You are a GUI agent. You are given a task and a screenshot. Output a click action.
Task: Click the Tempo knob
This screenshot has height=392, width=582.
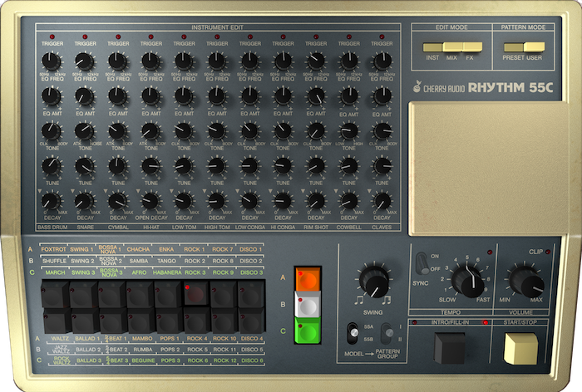[470, 279]
